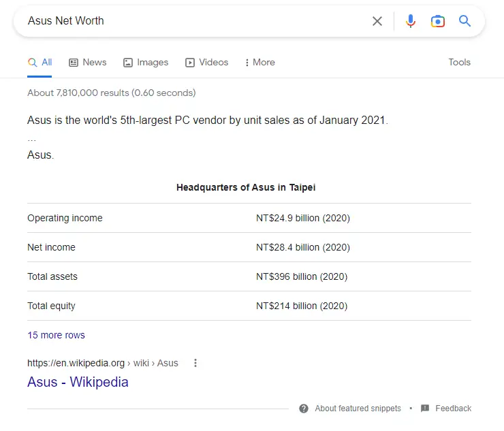Select the Operating income row label
The image size is (504, 431).
pos(65,218)
